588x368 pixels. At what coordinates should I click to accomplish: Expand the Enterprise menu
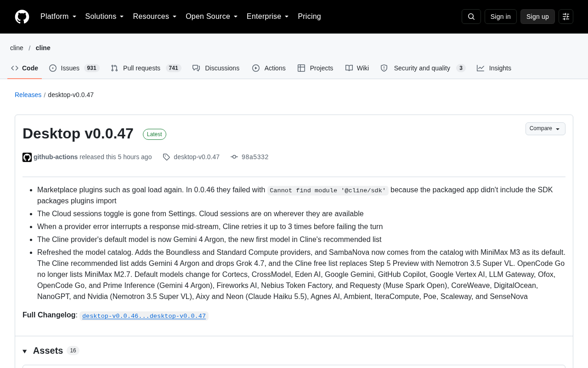268,17
